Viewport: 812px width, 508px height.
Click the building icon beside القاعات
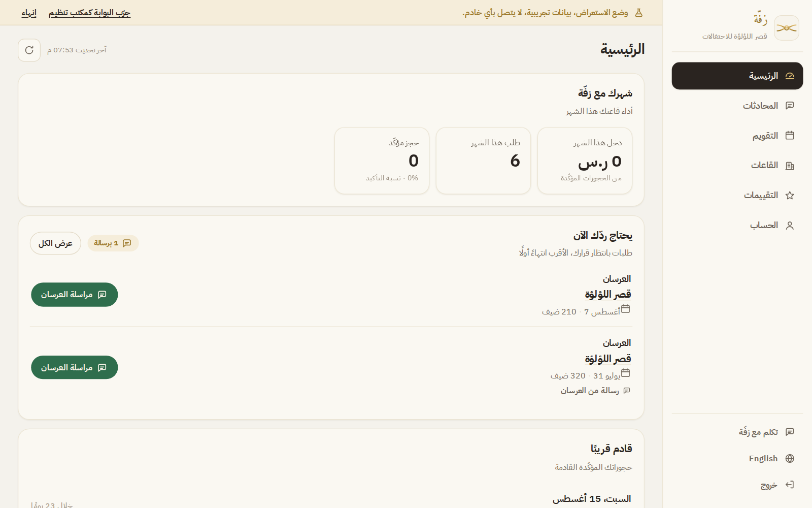[790, 166]
